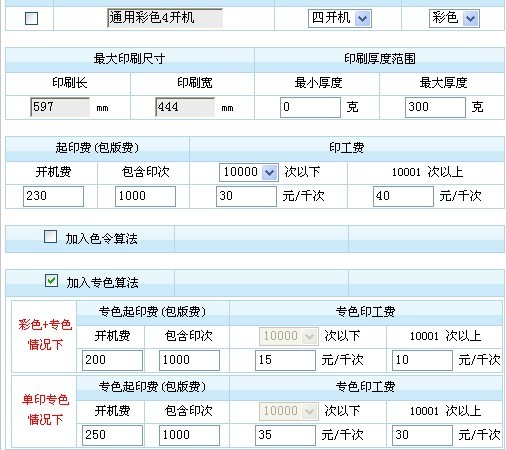Click the red 单印专色 情况下 label

45,409
